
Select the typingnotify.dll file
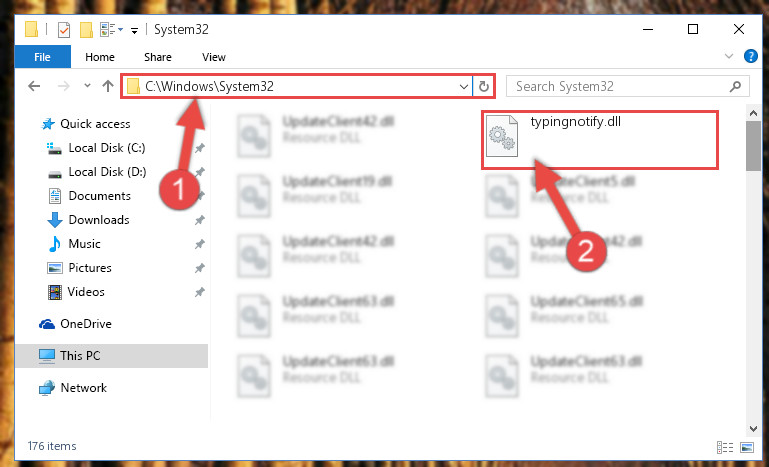pyautogui.click(x=600, y=140)
